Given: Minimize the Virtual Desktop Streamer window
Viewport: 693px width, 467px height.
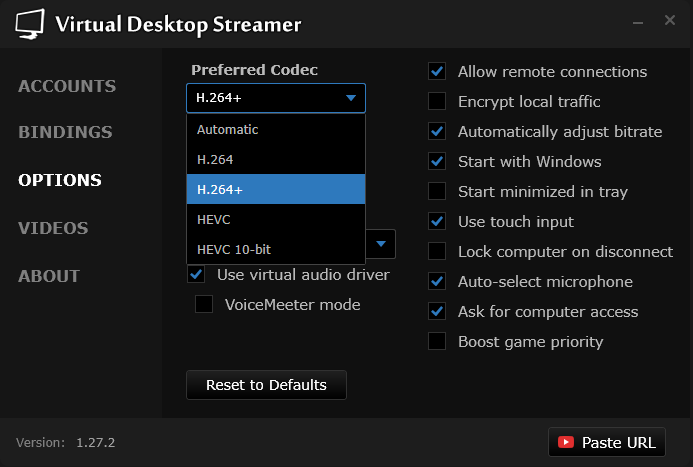Looking at the screenshot, I should [638, 22].
